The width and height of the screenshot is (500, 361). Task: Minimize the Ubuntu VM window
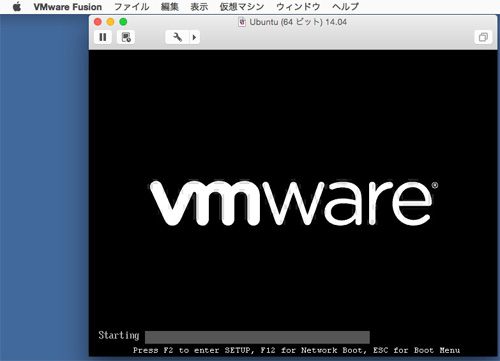tap(110, 22)
